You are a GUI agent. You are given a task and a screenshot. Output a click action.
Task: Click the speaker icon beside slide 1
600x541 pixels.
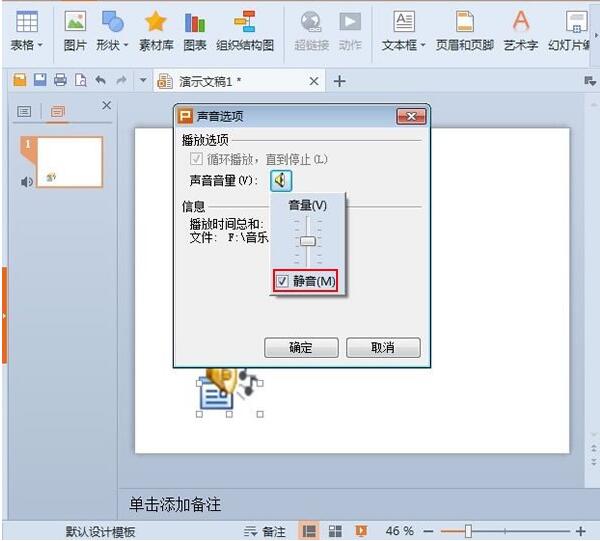(x=27, y=182)
